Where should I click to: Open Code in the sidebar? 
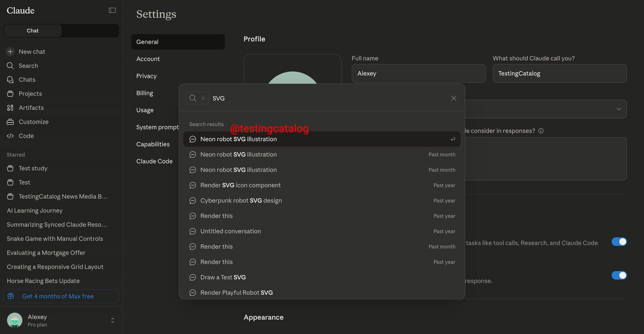[61, 136]
